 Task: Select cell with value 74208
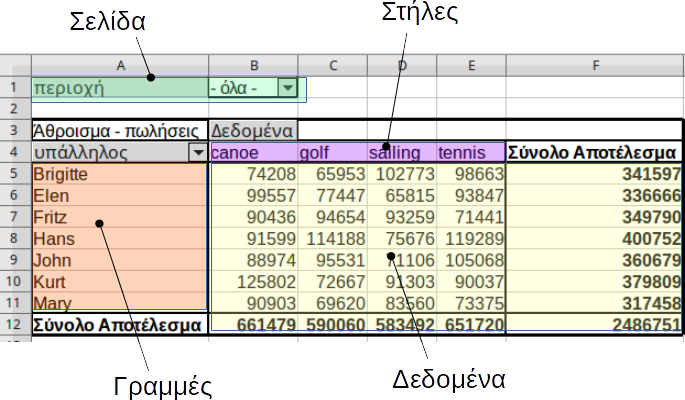click(254, 174)
